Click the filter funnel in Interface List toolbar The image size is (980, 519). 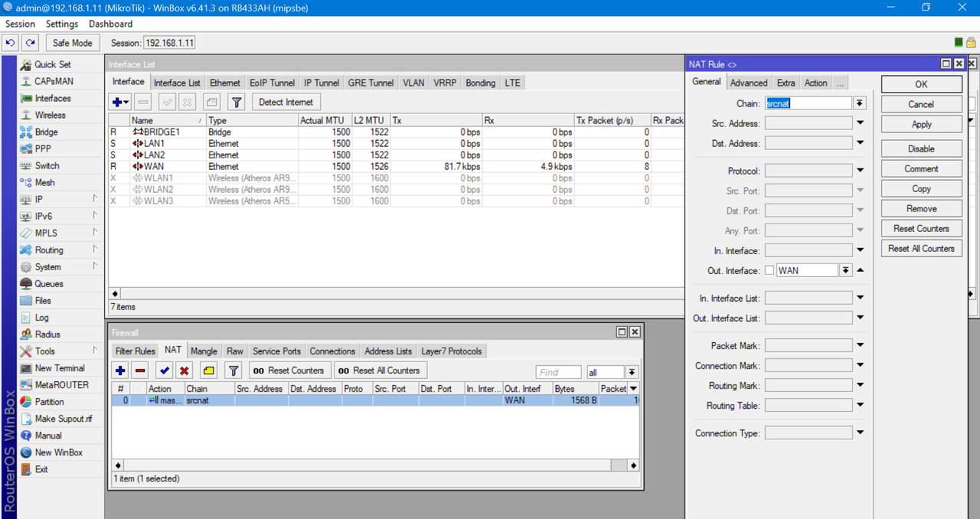[x=237, y=102]
